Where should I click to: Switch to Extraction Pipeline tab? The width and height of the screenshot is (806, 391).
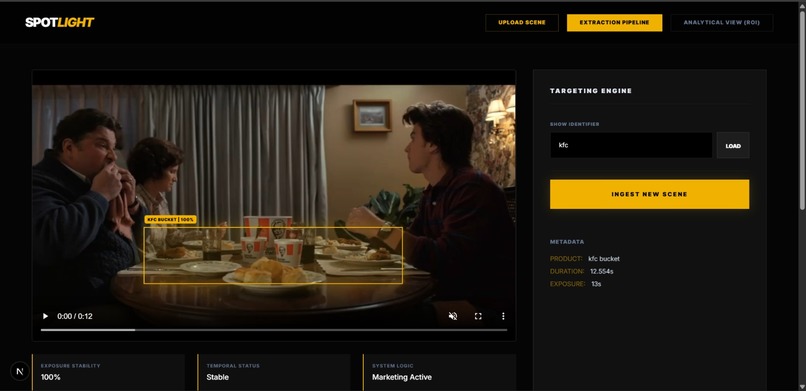click(x=614, y=23)
